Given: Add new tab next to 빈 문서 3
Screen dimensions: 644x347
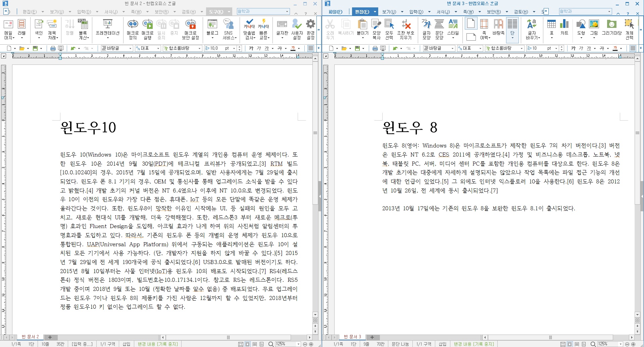Looking at the screenshot, I should pos(372,337).
